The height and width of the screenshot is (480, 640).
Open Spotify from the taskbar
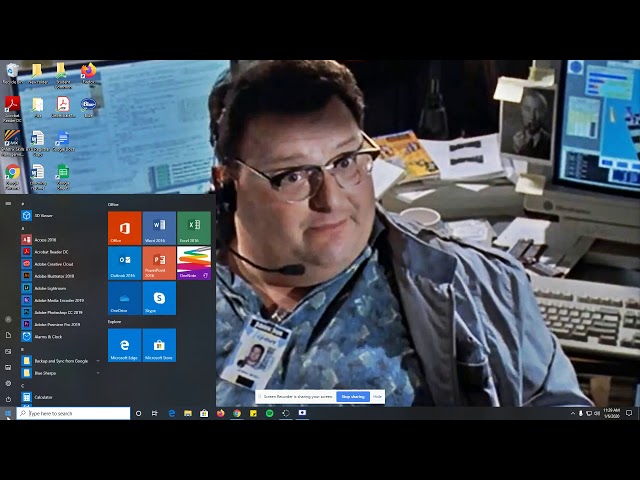[269, 413]
